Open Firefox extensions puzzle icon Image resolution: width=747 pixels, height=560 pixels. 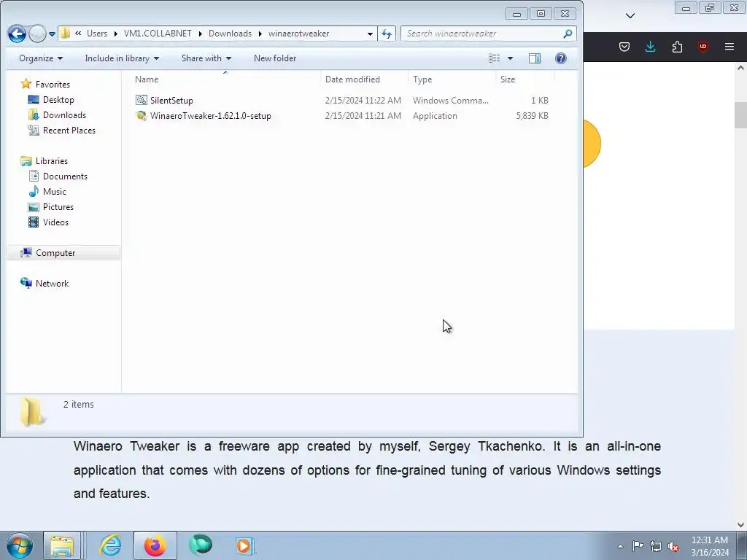click(x=677, y=47)
